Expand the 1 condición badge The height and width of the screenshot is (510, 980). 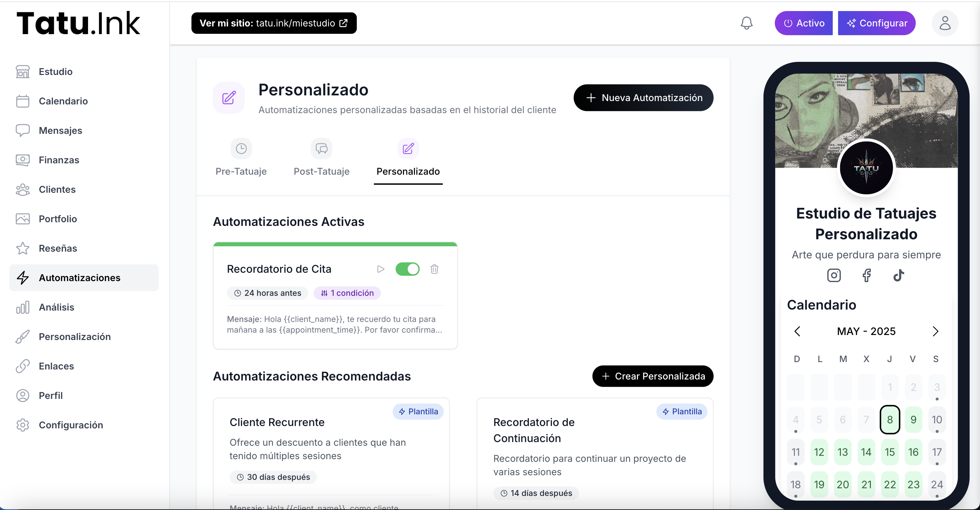pyautogui.click(x=347, y=293)
